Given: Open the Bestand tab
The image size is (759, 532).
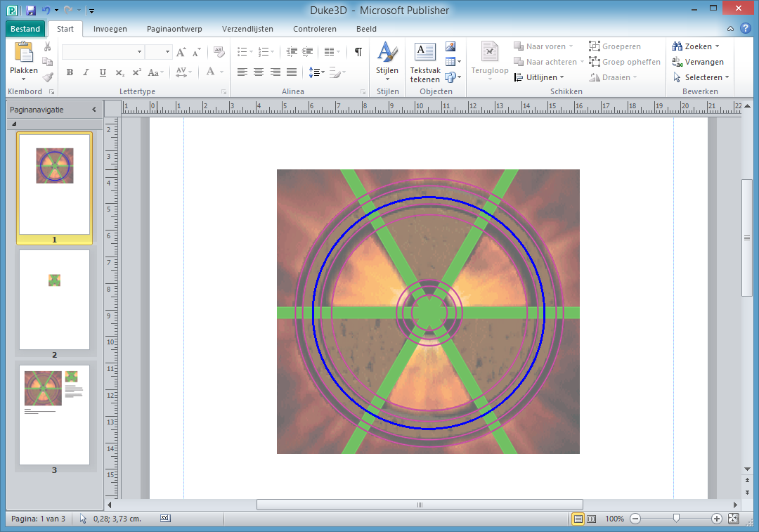Looking at the screenshot, I should pos(25,29).
